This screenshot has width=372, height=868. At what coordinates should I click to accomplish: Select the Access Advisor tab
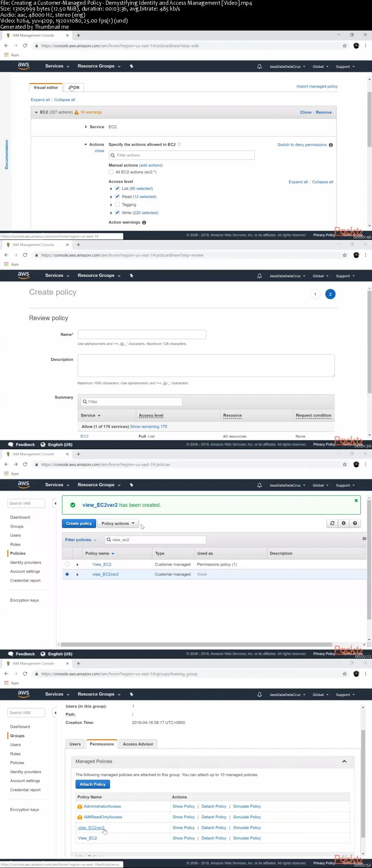(138, 744)
